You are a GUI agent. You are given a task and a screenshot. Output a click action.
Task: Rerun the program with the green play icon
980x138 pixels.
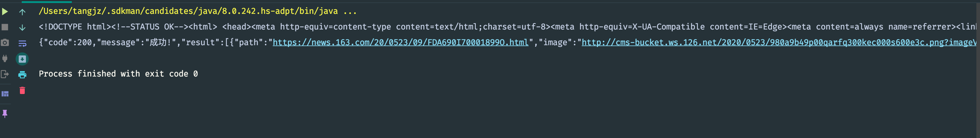pos(5,12)
